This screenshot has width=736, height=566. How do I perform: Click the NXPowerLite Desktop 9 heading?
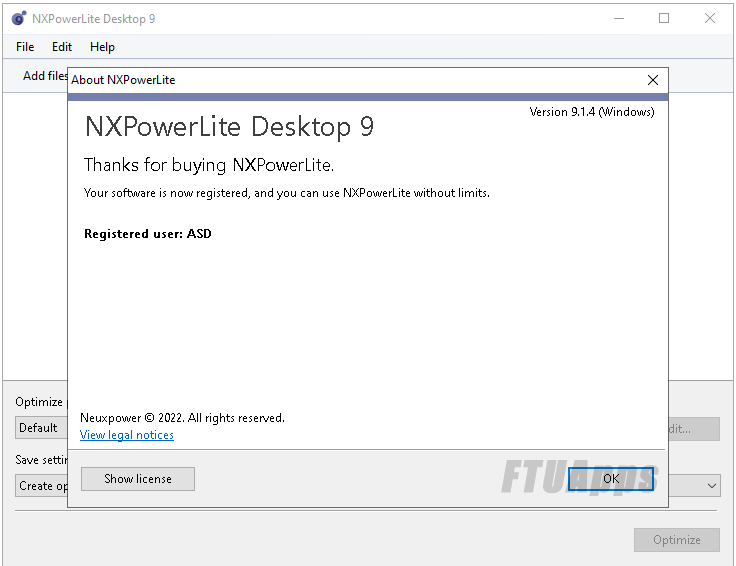click(230, 126)
